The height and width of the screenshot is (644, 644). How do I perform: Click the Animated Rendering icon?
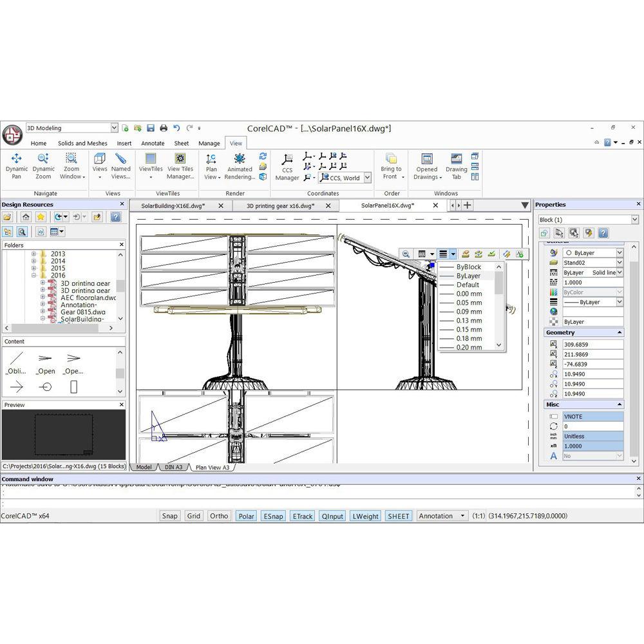(240, 166)
